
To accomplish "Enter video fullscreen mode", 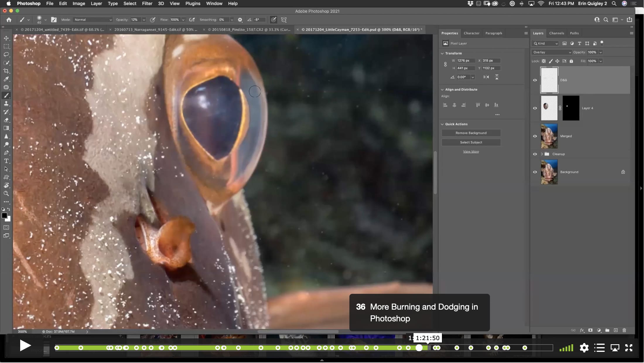I will (x=629, y=348).
